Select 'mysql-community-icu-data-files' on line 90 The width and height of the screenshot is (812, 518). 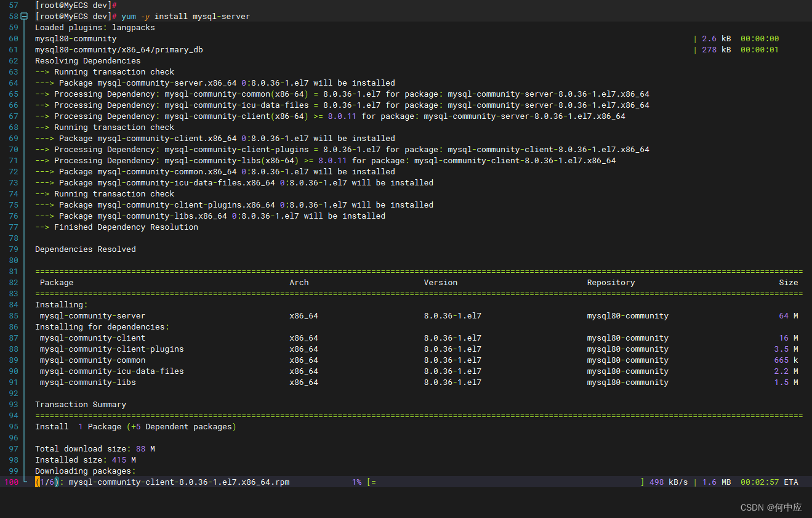111,371
